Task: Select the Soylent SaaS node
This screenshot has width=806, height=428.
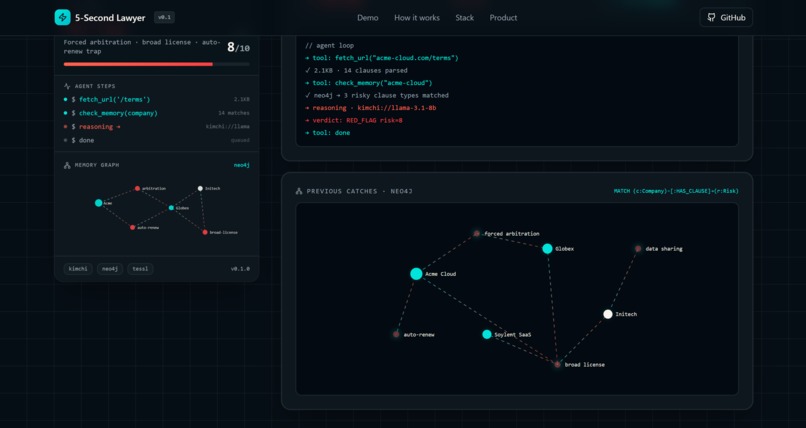Action: (x=487, y=334)
